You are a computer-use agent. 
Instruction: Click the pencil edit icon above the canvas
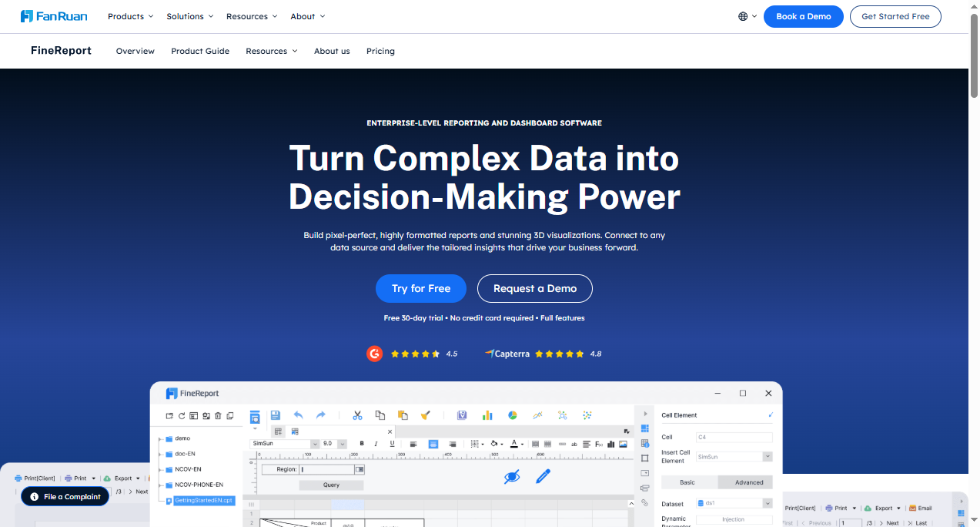[x=544, y=476]
